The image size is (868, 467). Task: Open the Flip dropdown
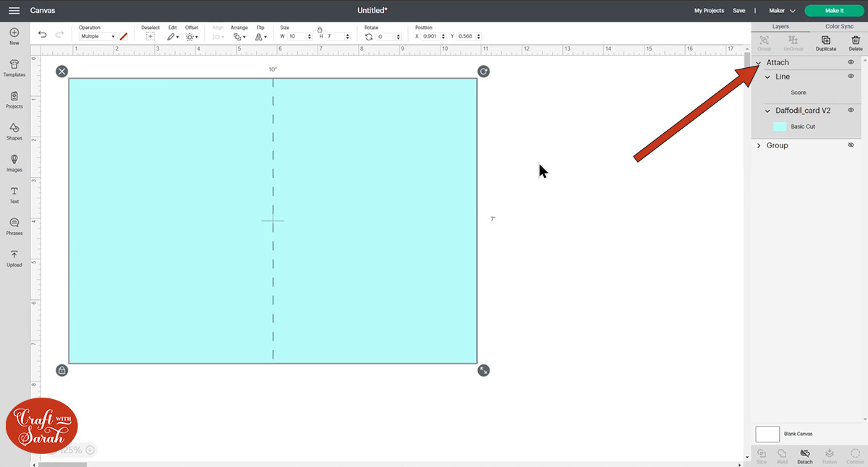(260, 36)
